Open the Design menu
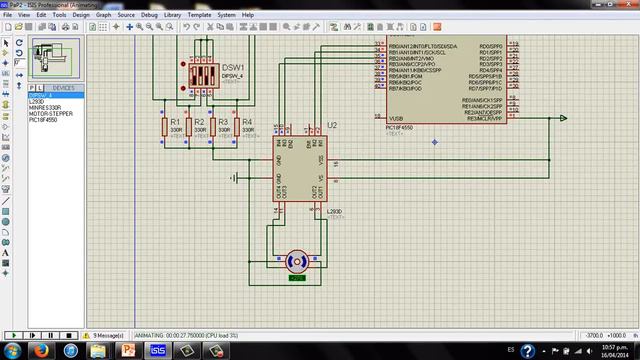640x360 pixels. 81,15
